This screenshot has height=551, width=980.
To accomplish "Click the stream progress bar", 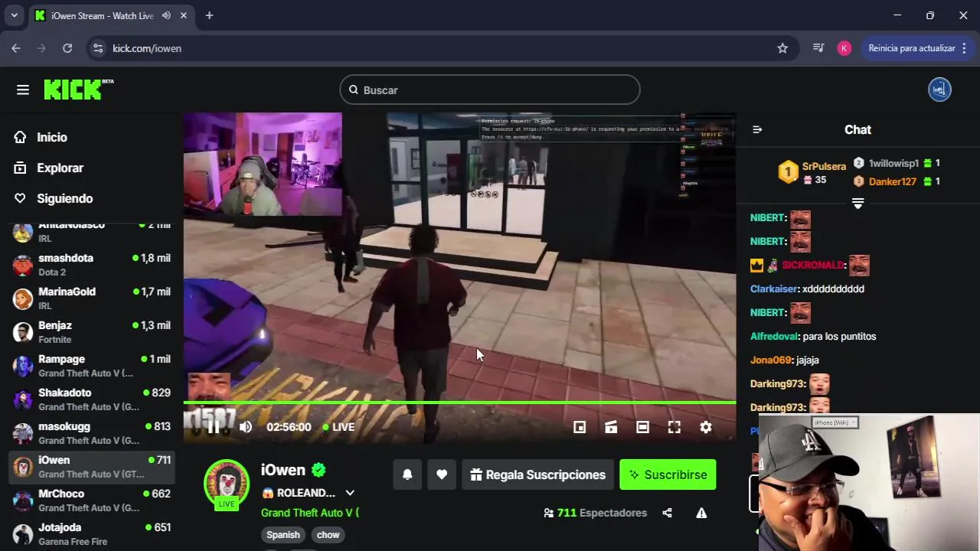I will 459,403.
